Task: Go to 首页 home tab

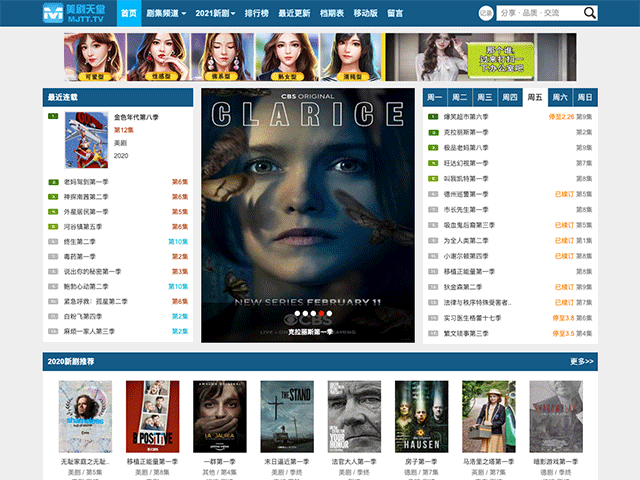Action: pyautogui.click(x=129, y=13)
